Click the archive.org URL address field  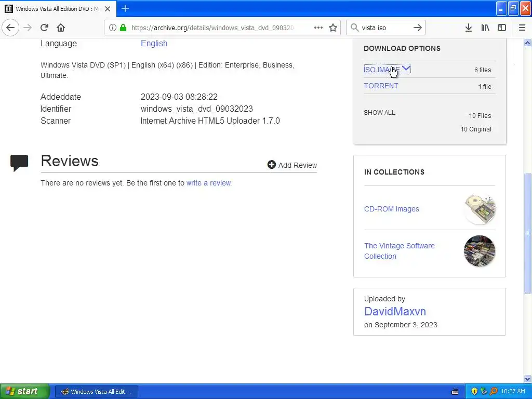212,28
